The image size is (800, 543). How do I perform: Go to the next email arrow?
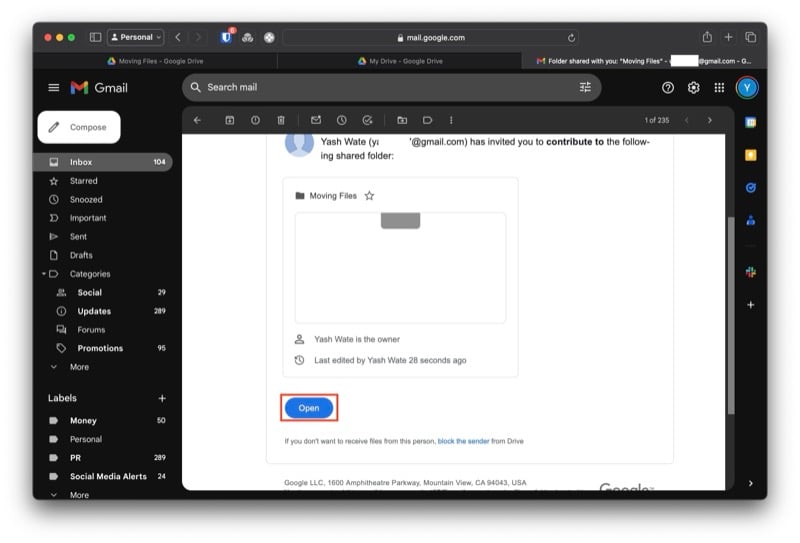[x=710, y=120]
